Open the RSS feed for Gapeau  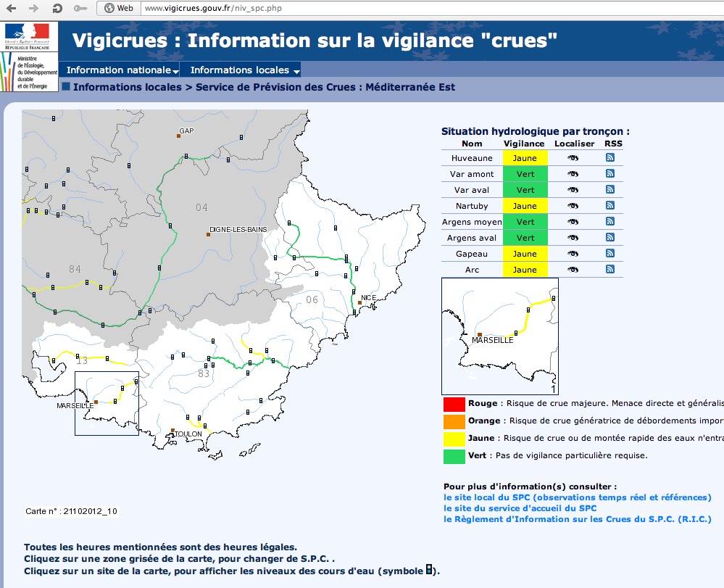610,253
